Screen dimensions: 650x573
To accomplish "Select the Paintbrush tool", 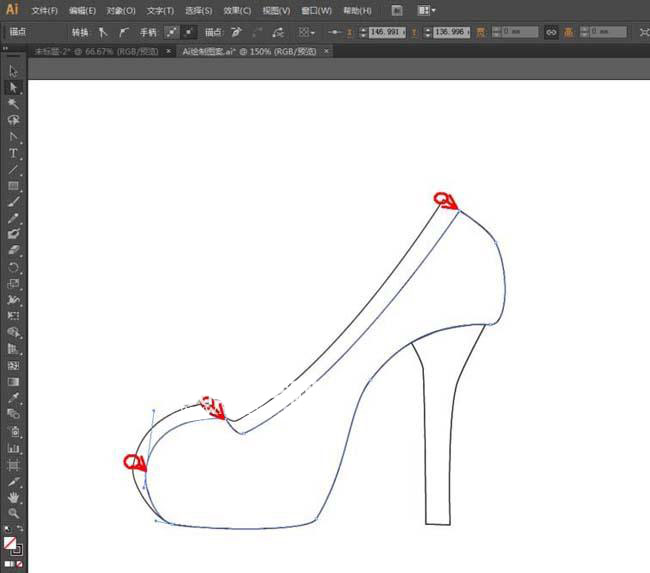I will [14, 202].
